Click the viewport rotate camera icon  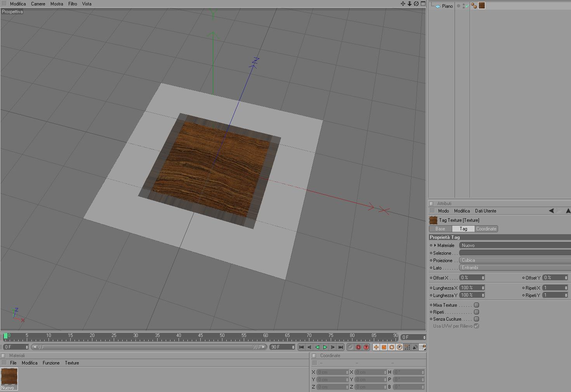[416, 3]
